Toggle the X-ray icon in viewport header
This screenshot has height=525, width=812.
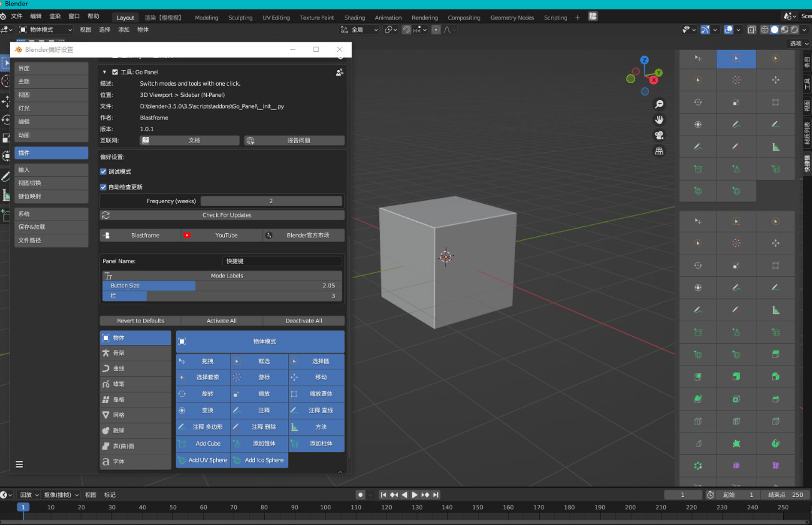(x=751, y=30)
